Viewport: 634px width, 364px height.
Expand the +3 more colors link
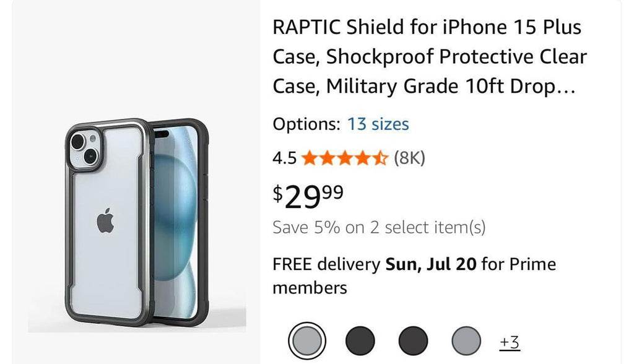(x=509, y=342)
